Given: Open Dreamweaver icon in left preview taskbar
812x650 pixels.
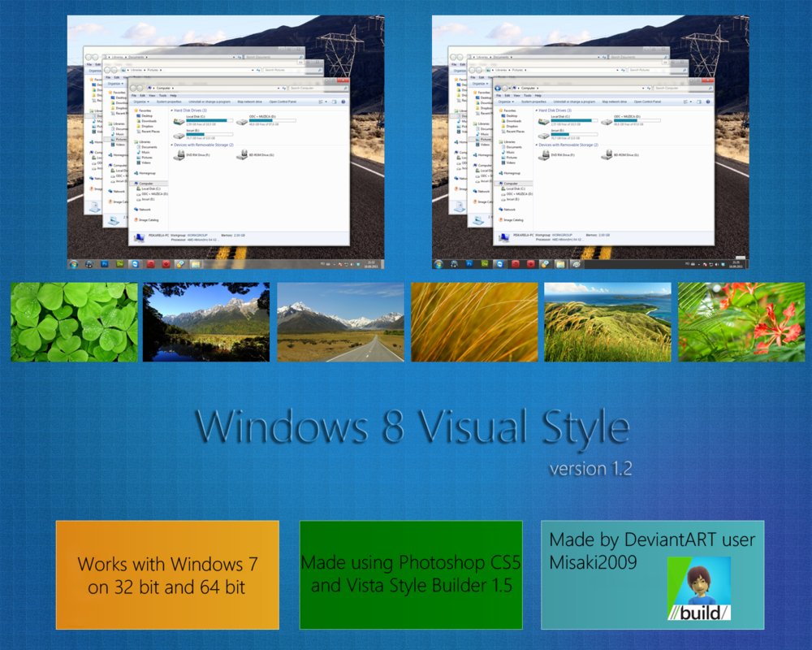Looking at the screenshot, I should [120, 264].
